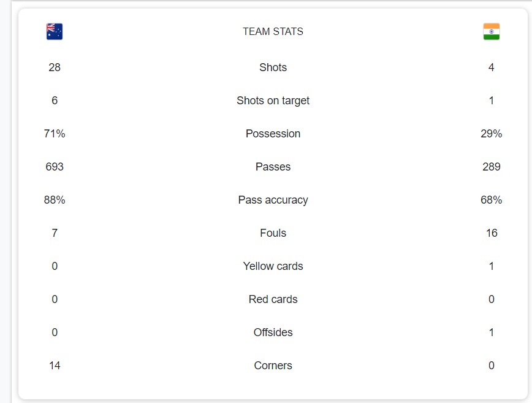532x403 pixels.
Task: Select the Passes stat label
Action: pos(273,167)
